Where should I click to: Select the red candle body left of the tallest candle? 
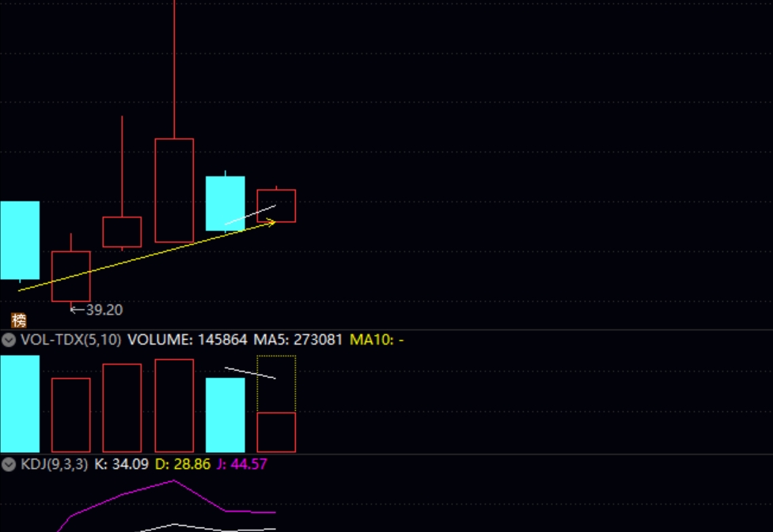[123, 232]
